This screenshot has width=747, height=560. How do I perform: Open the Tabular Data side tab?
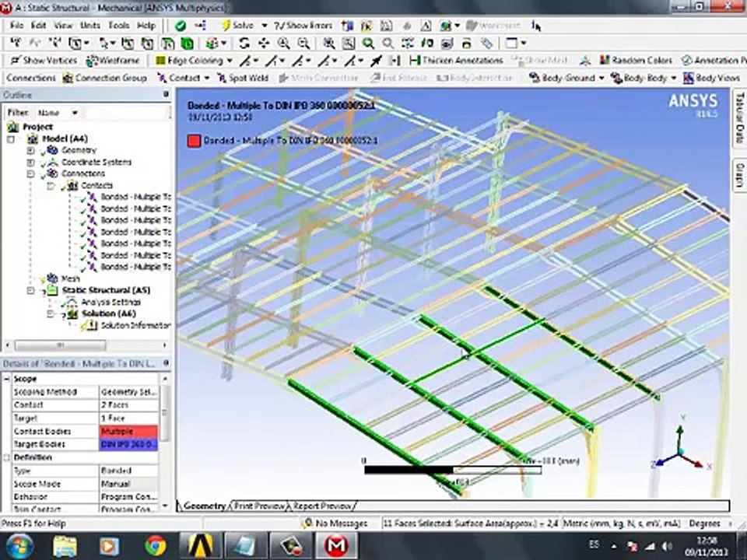(x=740, y=118)
